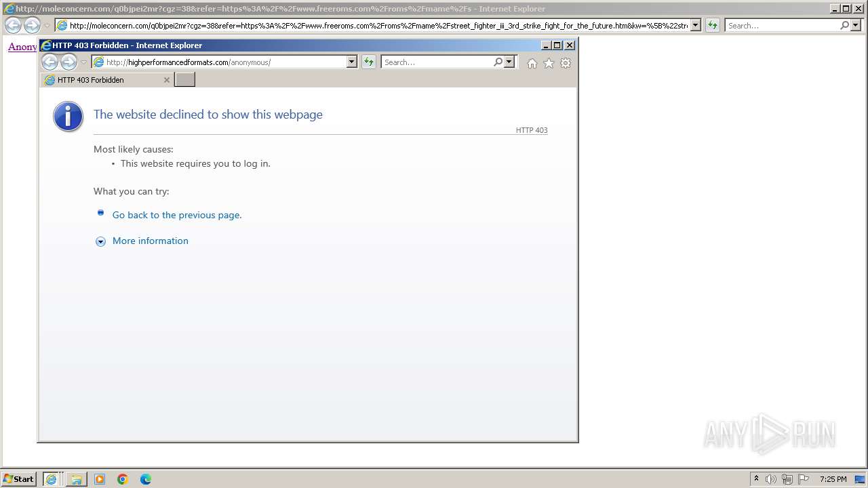Expand "More information" section

click(x=151, y=241)
